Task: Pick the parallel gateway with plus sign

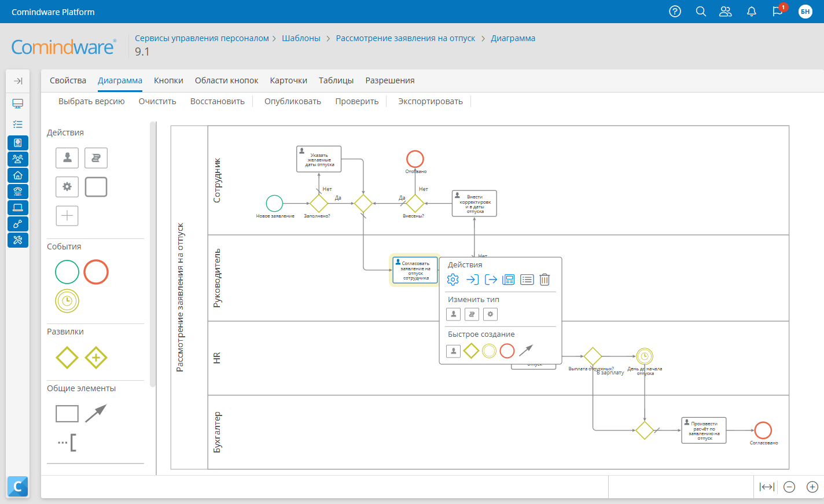Action: click(96, 358)
